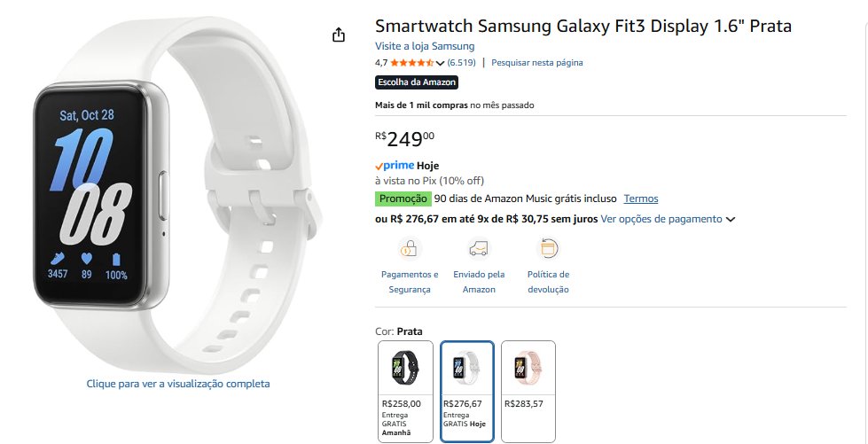Image resolution: width=868 pixels, height=444 pixels.
Task: Click the Escolha da Amazon badge
Action: click(x=417, y=82)
